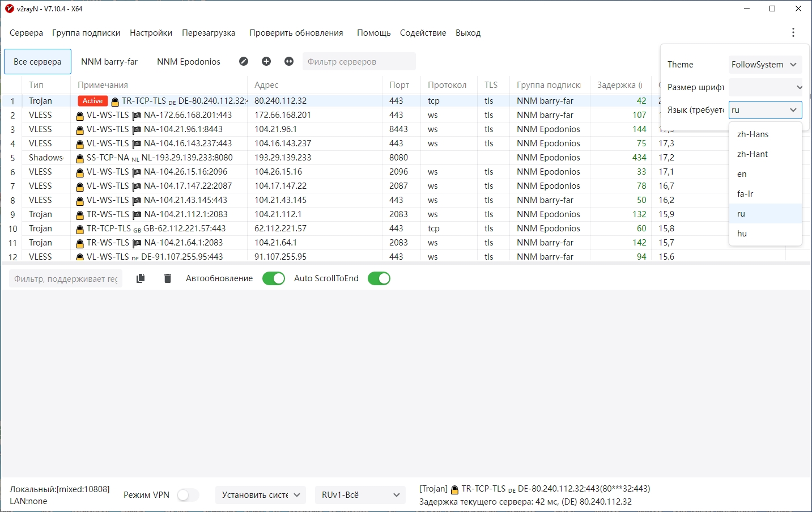Screen dimensions: 812x512
Task: Enable the Режим VPN switch
Action: [x=188, y=495]
